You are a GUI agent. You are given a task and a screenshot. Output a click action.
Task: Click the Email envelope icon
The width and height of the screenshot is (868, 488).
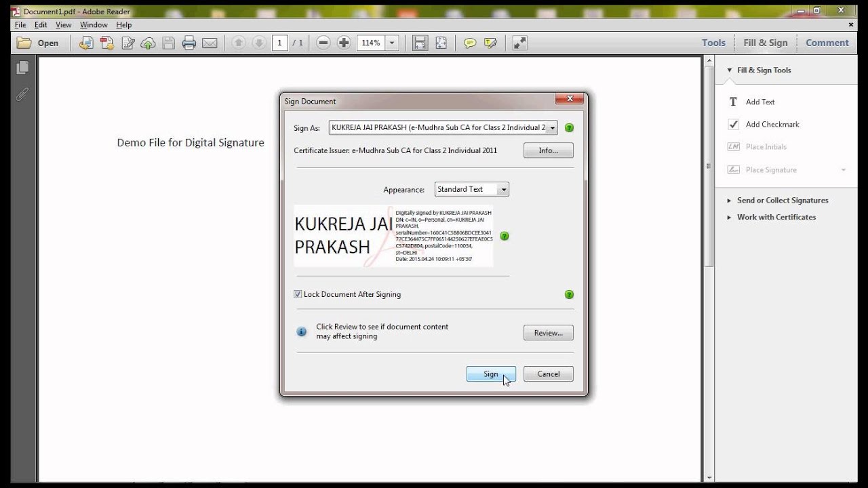click(210, 43)
